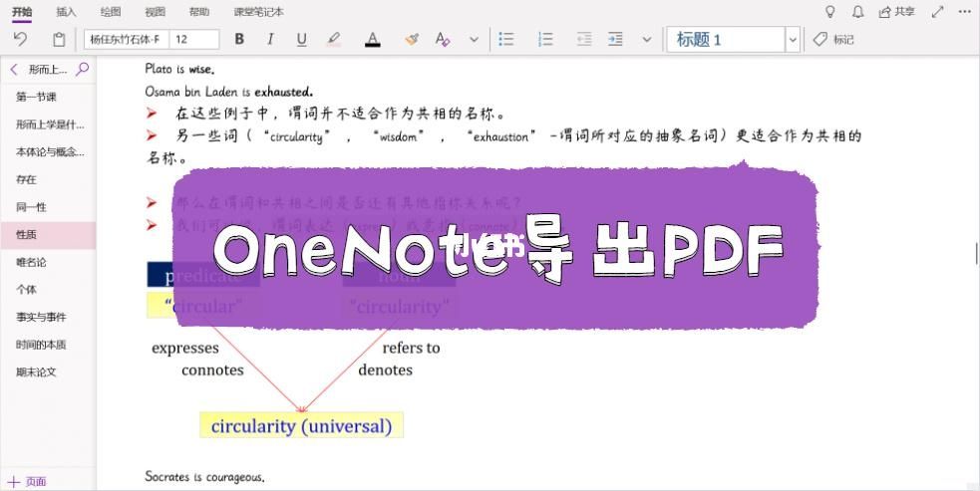
Task: Click the font size 12 field
Action: pyautogui.click(x=194, y=40)
